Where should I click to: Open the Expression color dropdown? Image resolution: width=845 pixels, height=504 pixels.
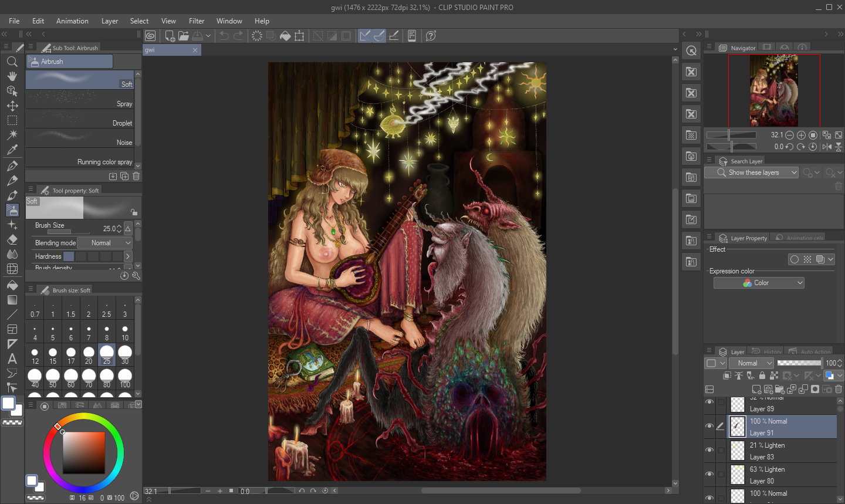click(x=759, y=283)
